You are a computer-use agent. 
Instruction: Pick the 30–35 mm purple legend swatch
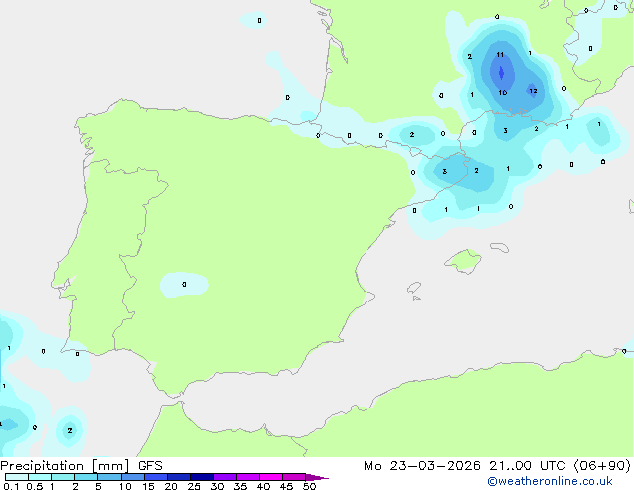click(x=225, y=477)
